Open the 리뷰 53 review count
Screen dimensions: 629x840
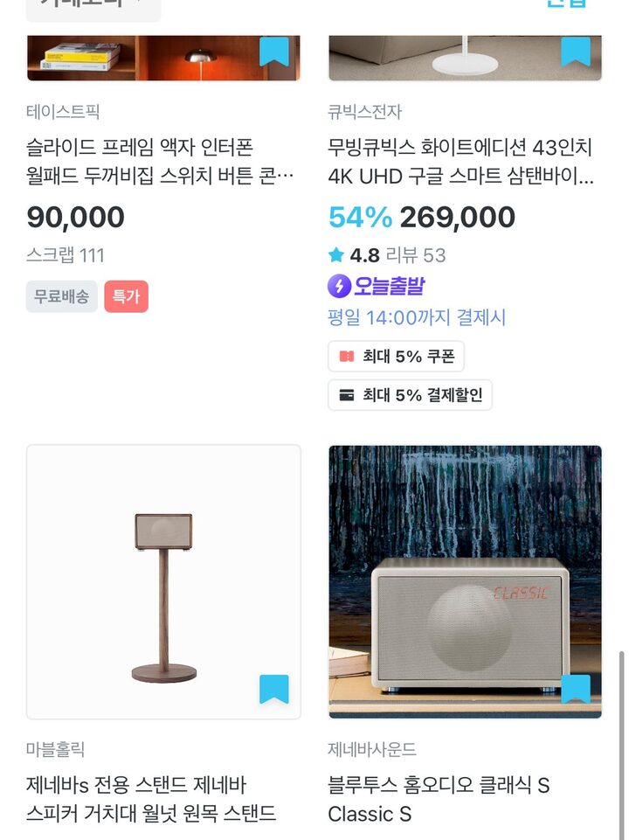pos(416,255)
